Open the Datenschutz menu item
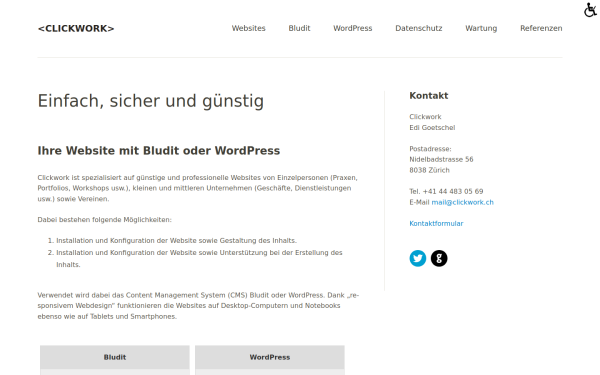Image resolution: width=600 pixels, height=375 pixels. pyautogui.click(x=419, y=28)
